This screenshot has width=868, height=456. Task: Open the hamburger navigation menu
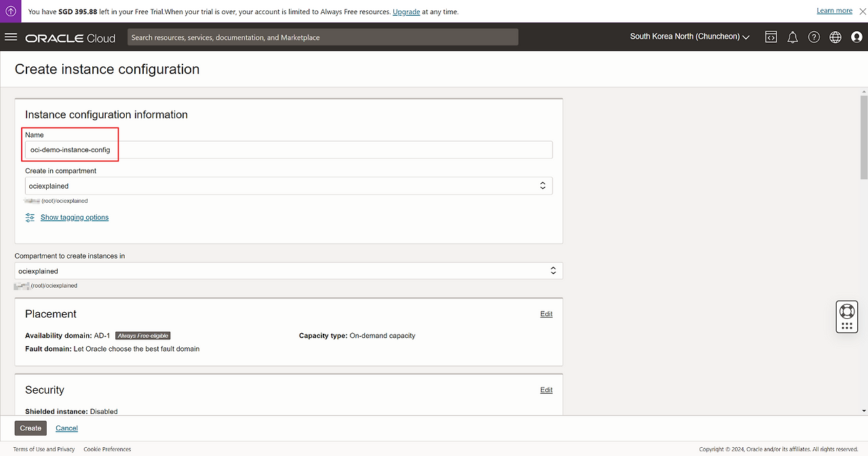[11, 37]
